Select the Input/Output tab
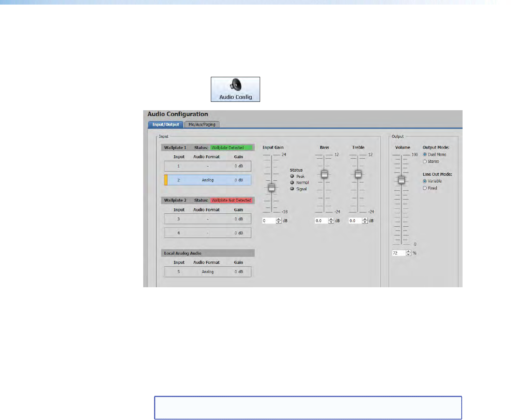Viewport: 511px width, 420px height. point(166,124)
